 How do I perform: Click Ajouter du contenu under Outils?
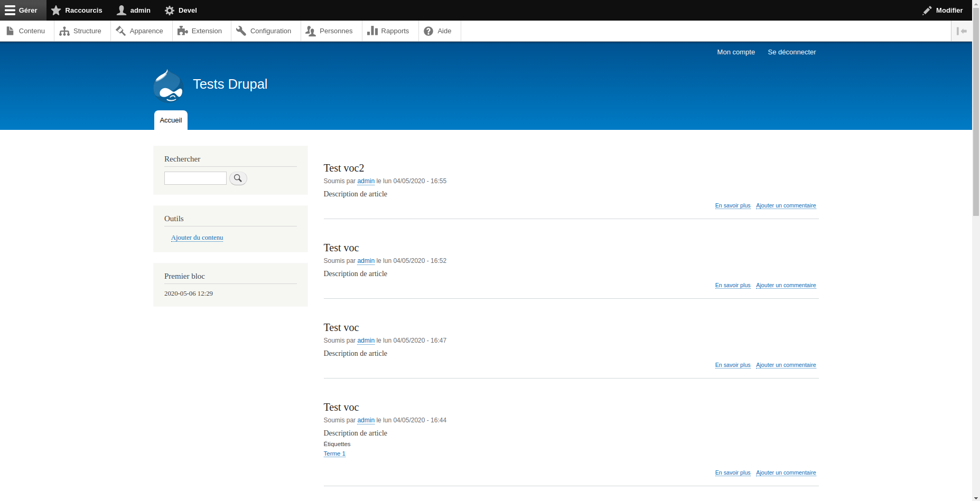(197, 238)
